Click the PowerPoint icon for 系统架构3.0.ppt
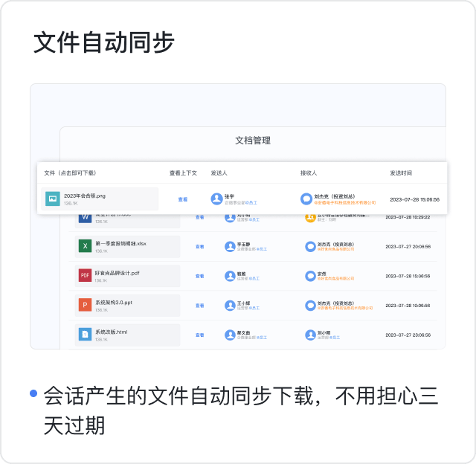This screenshot has height=464, width=476. tap(85, 306)
